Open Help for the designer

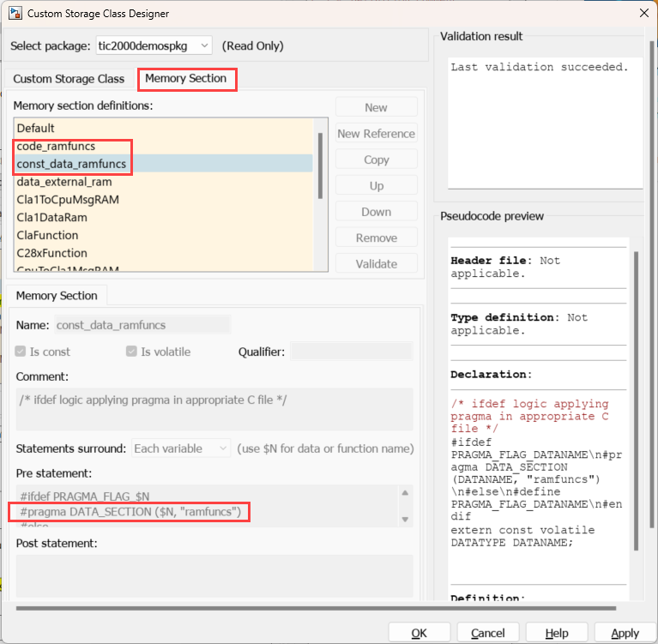(x=557, y=633)
